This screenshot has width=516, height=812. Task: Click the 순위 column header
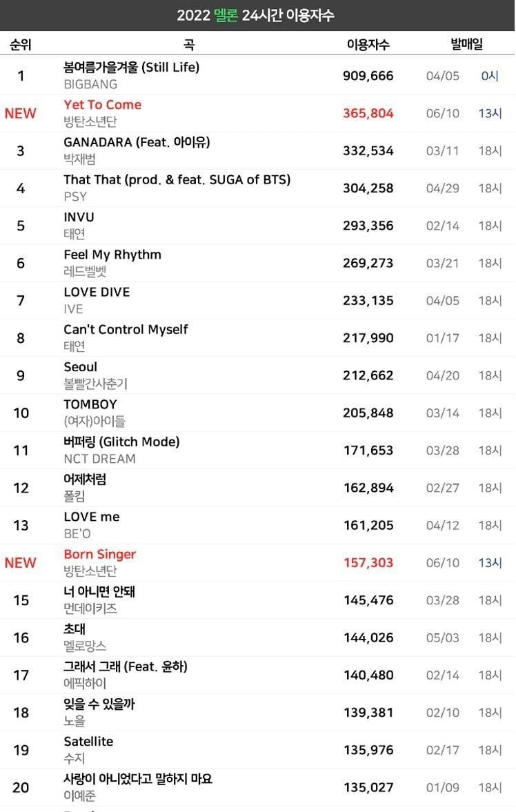pos(21,45)
